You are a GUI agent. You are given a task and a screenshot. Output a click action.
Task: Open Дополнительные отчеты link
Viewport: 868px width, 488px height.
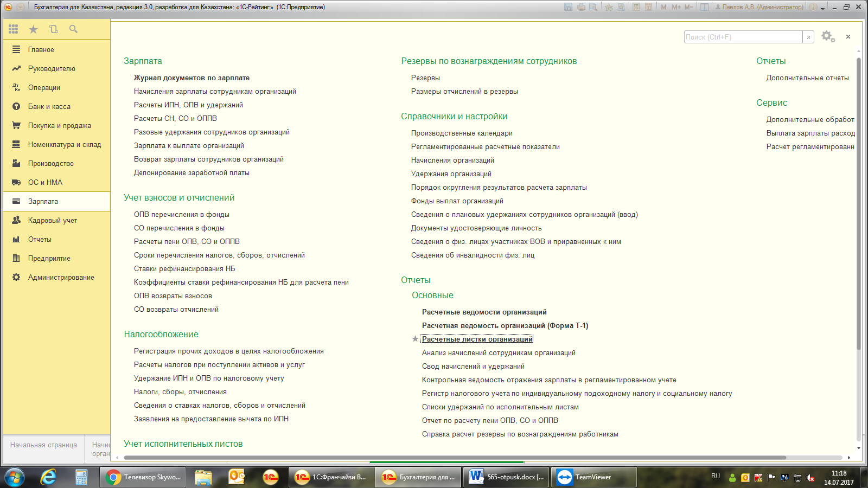(x=807, y=78)
